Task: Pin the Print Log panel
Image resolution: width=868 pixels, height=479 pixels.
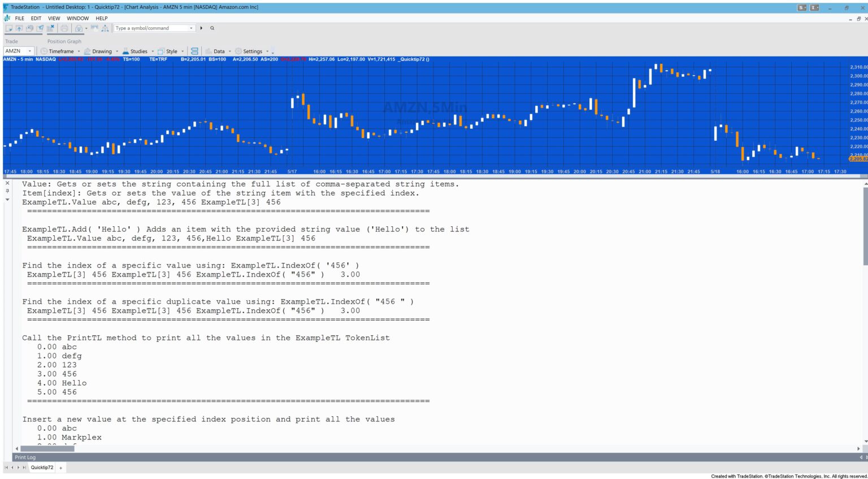Action: [x=7, y=191]
